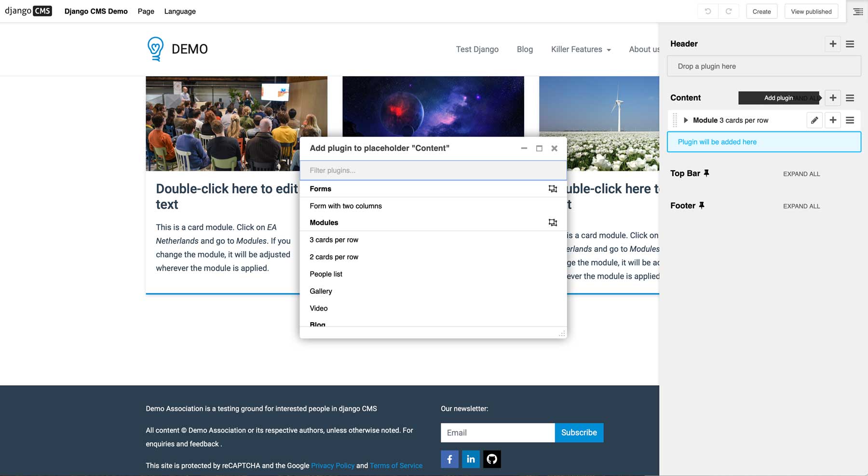Open the Page menu

[x=145, y=11]
